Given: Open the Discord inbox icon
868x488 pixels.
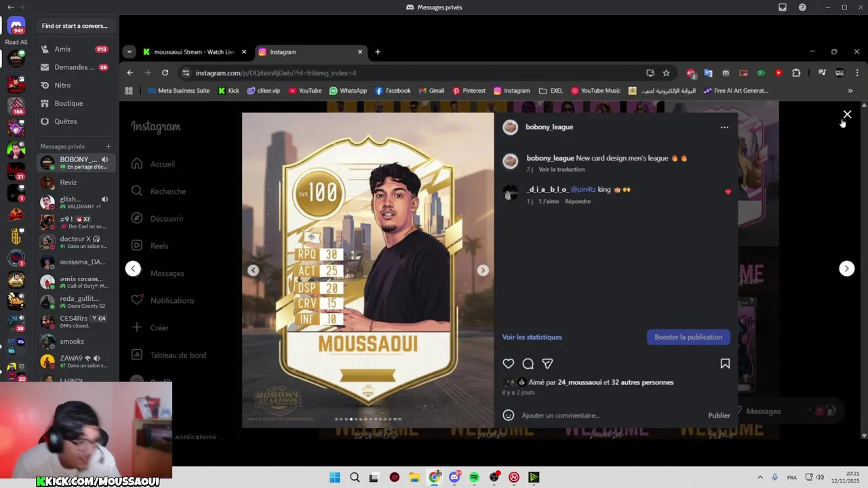Looking at the screenshot, I should pyautogui.click(x=783, y=7).
